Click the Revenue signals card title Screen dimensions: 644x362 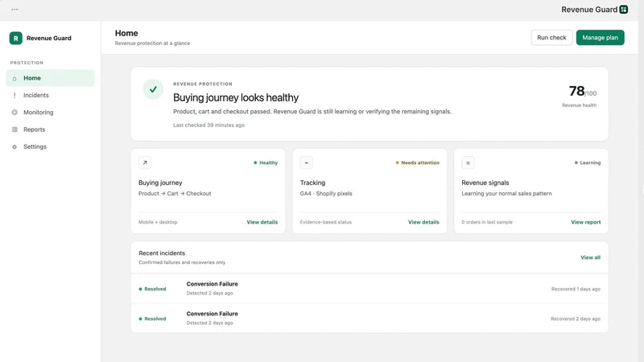tap(485, 183)
